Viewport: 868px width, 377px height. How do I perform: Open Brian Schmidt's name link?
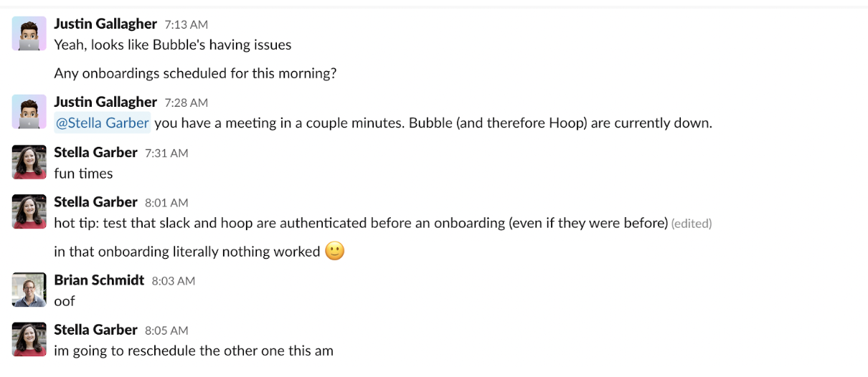(99, 280)
